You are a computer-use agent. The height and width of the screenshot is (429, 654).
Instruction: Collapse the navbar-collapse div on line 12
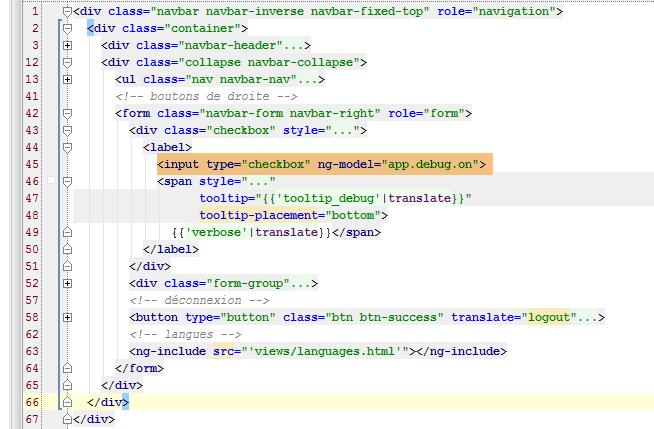pyautogui.click(x=67, y=62)
